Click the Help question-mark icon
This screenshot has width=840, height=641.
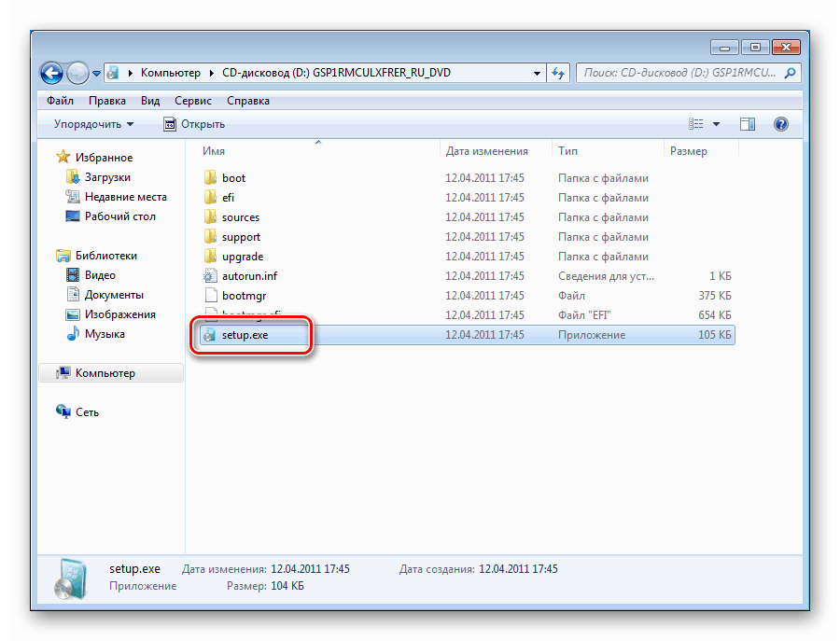[x=780, y=123]
